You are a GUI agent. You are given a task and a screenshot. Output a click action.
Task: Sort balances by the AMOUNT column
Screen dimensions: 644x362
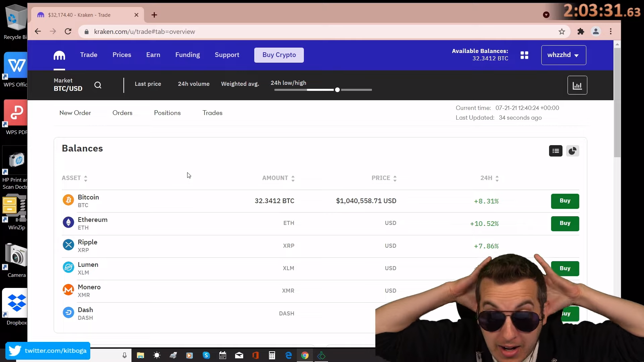tap(278, 178)
